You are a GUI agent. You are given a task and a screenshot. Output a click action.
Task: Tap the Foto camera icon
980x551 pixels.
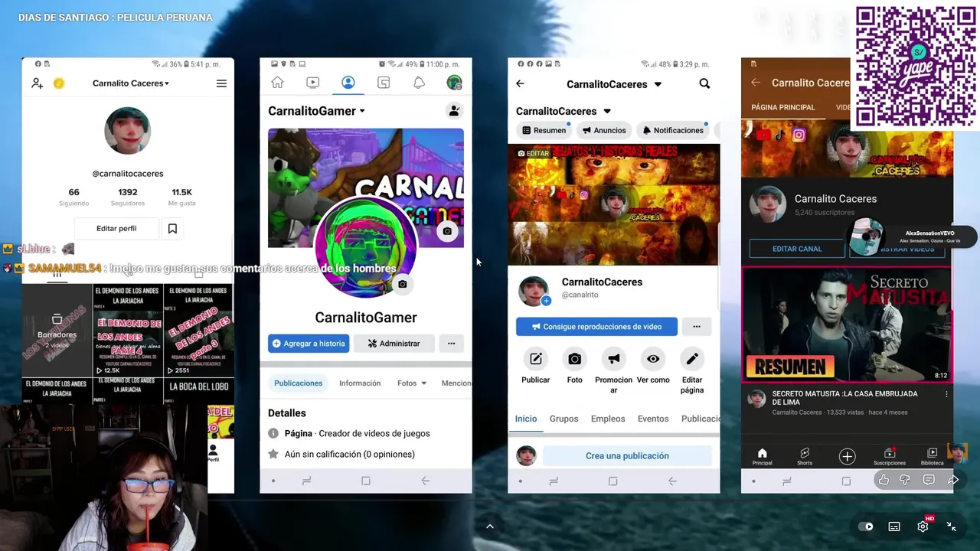575,359
